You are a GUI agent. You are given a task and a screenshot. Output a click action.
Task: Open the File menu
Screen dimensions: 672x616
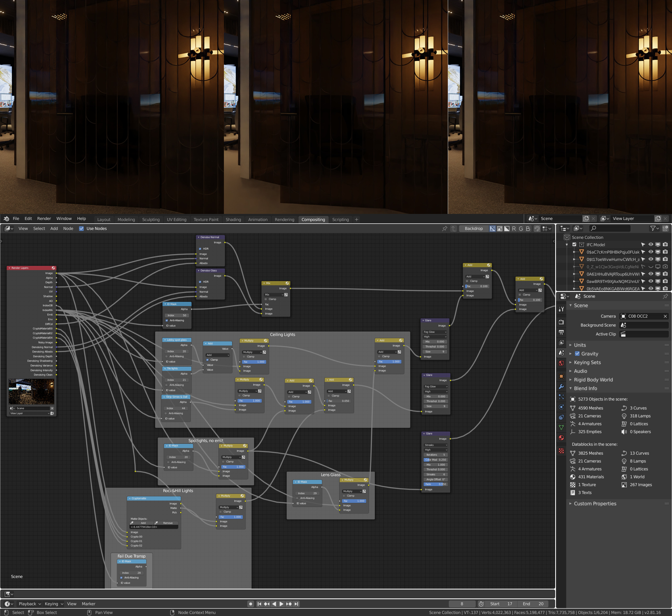click(16, 219)
